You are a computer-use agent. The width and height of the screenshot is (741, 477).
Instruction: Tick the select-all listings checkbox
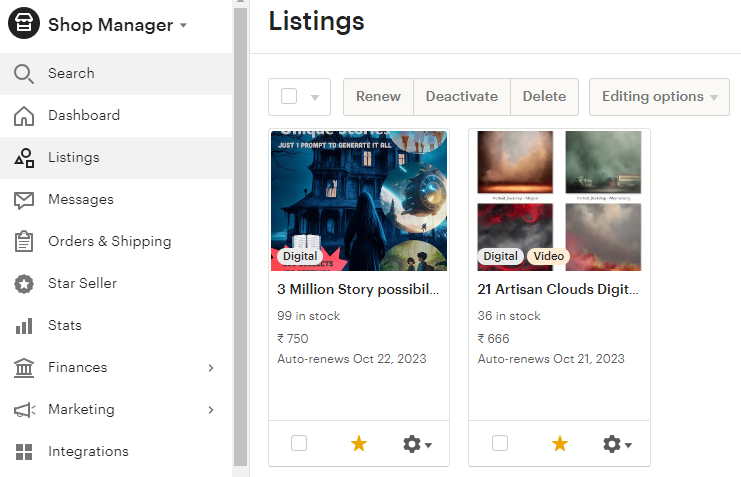click(289, 96)
